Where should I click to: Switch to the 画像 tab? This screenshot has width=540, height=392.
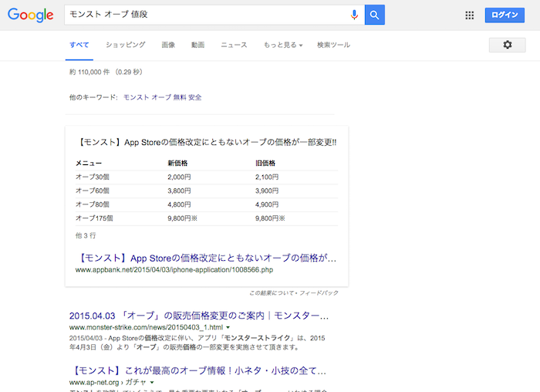tap(168, 45)
